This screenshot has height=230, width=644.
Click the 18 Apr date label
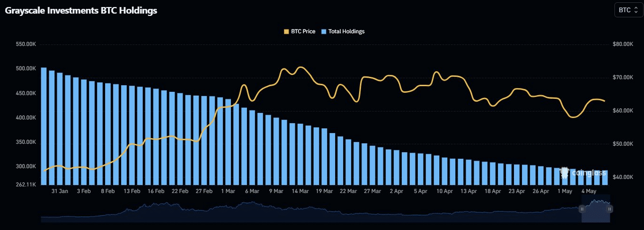[492, 192]
